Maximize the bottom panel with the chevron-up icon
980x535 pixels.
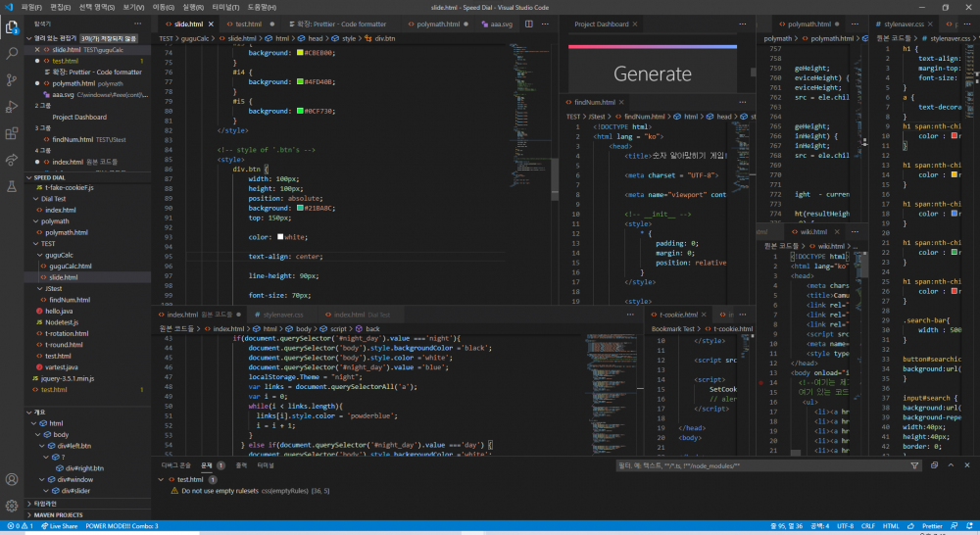(x=951, y=465)
